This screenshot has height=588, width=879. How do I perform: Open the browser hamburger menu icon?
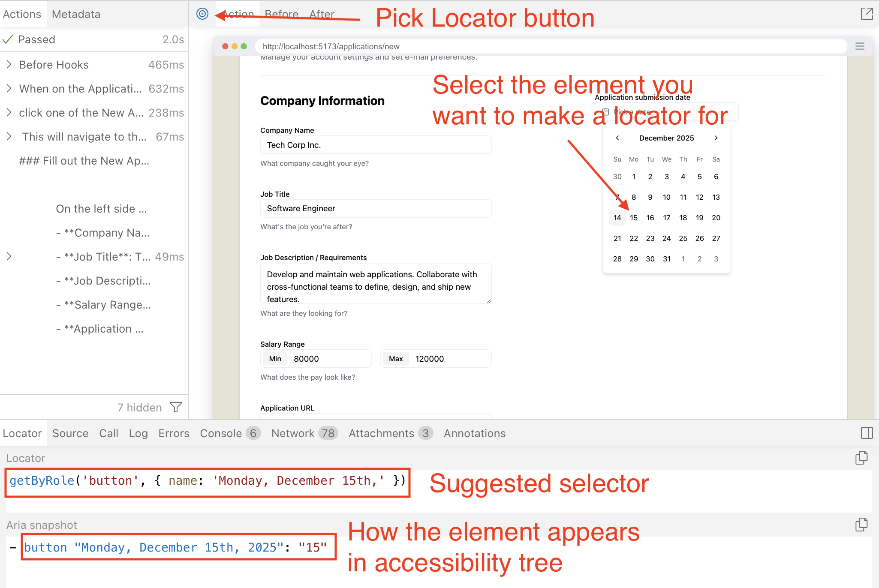(861, 46)
